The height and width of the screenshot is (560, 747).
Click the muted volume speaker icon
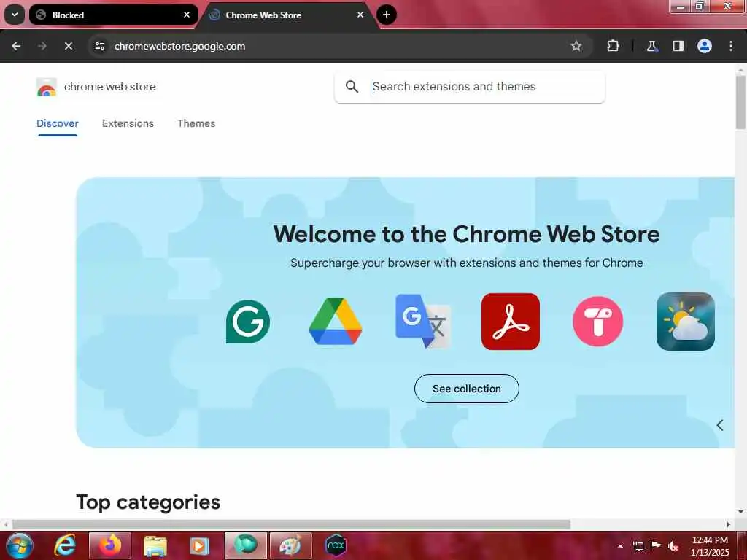click(673, 546)
